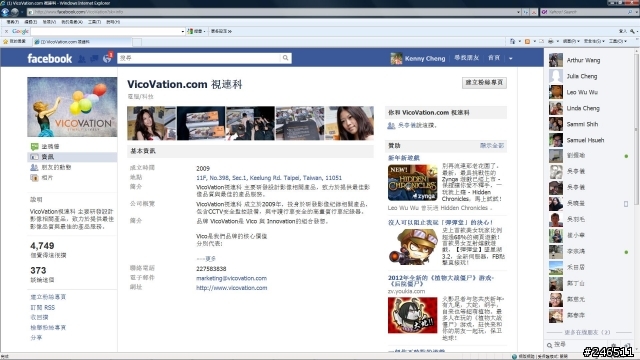The image size is (640, 360).
Task: Select the VicoVation.com browser tab
Action: (82, 42)
